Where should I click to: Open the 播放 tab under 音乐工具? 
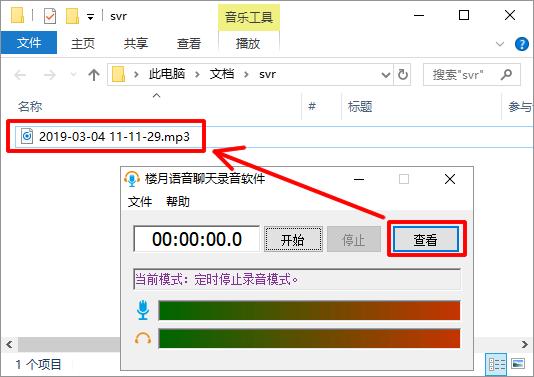coord(248,43)
